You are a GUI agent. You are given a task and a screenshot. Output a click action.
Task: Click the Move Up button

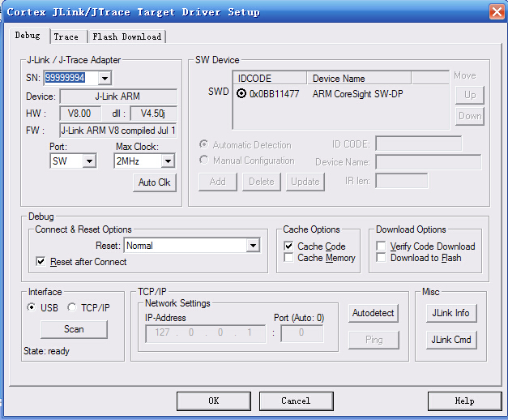pos(470,95)
